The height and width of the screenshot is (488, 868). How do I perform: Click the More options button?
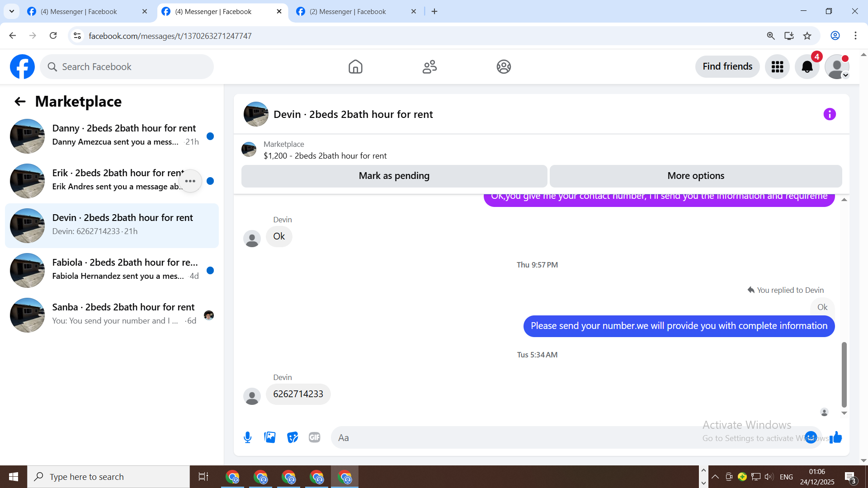[x=695, y=176]
